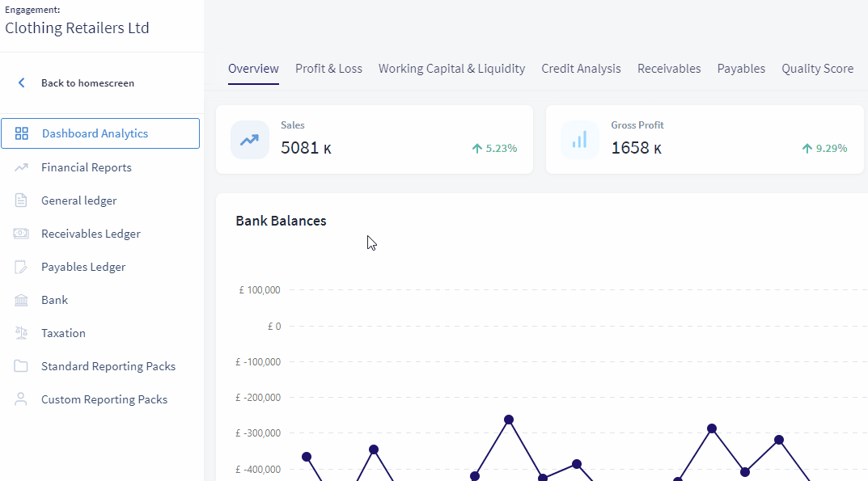Click the Taxation scales icon
Image resolution: width=868 pixels, height=481 pixels.
(x=21, y=333)
